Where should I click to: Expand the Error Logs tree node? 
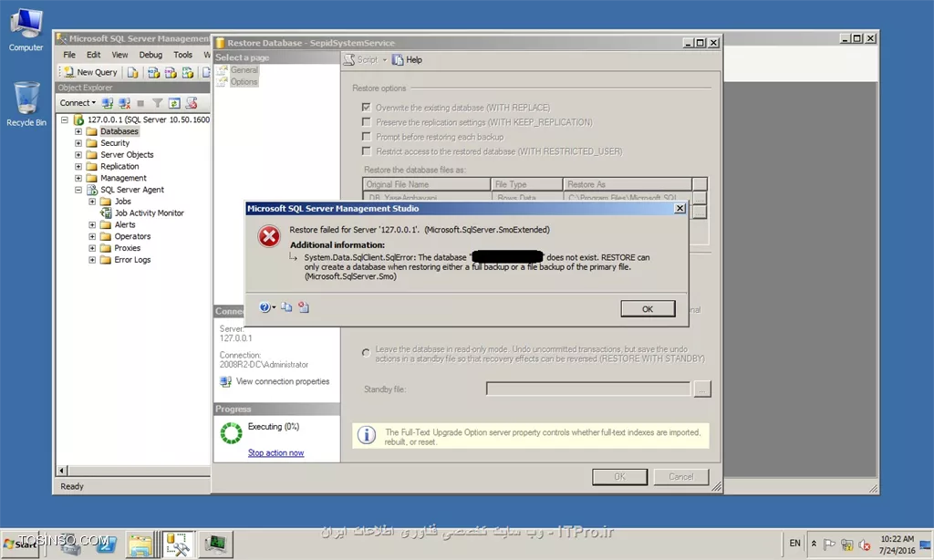92,260
